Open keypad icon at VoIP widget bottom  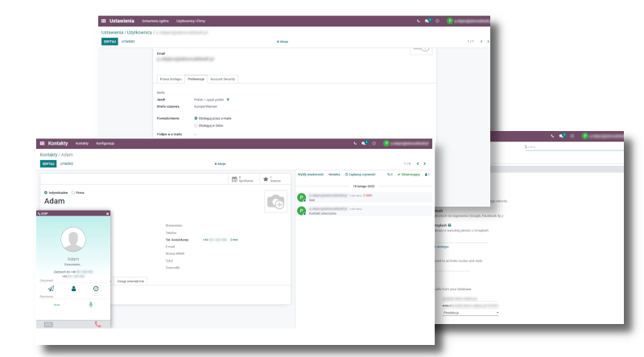click(x=48, y=325)
